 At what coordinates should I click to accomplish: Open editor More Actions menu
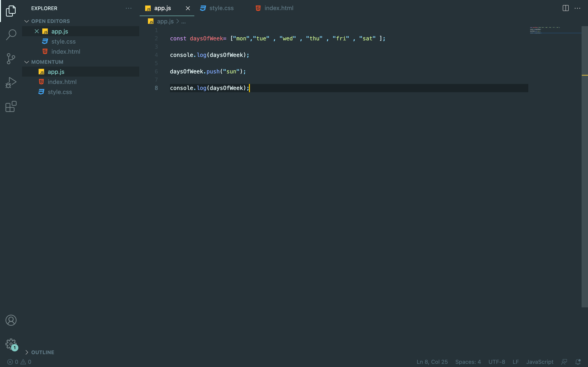(577, 8)
